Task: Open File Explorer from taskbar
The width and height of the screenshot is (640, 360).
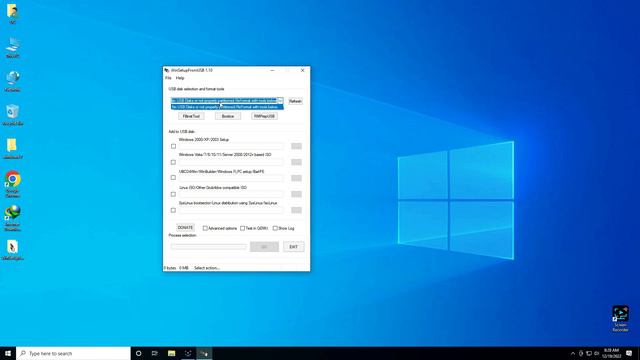Action: point(171,353)
